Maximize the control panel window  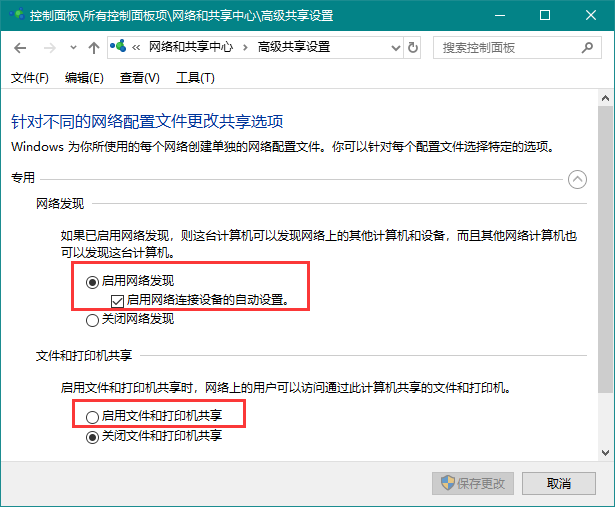(545, 15)
